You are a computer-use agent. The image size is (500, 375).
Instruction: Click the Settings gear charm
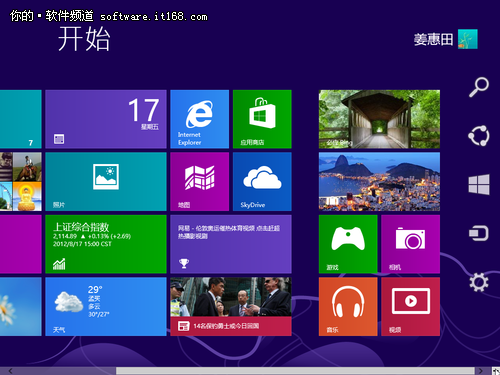[479, 282]
